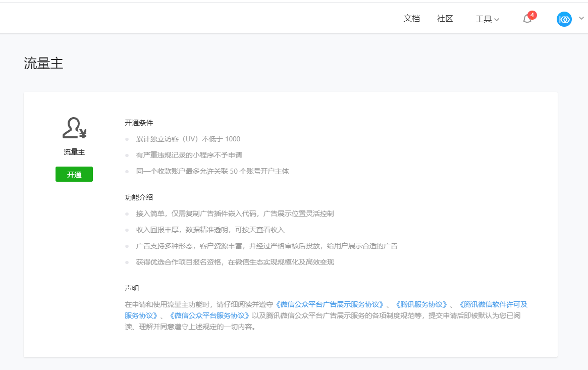
Task: Click the chevron next to 工具
Action: [x=497, y=20]
